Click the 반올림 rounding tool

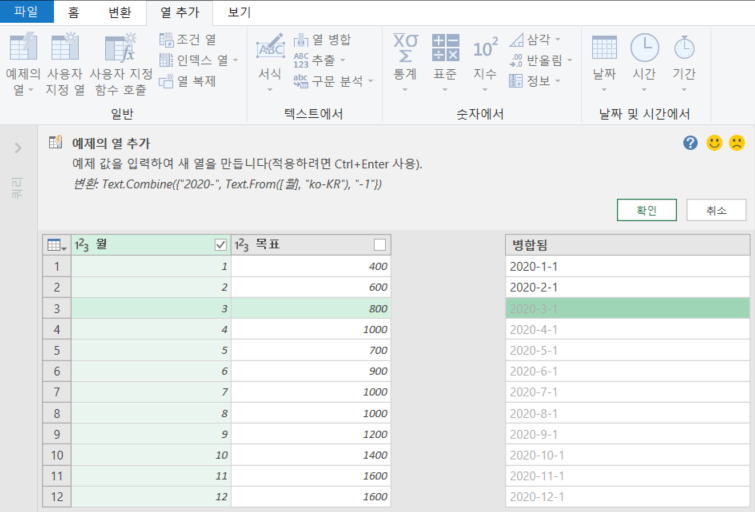tap(536, 60)
